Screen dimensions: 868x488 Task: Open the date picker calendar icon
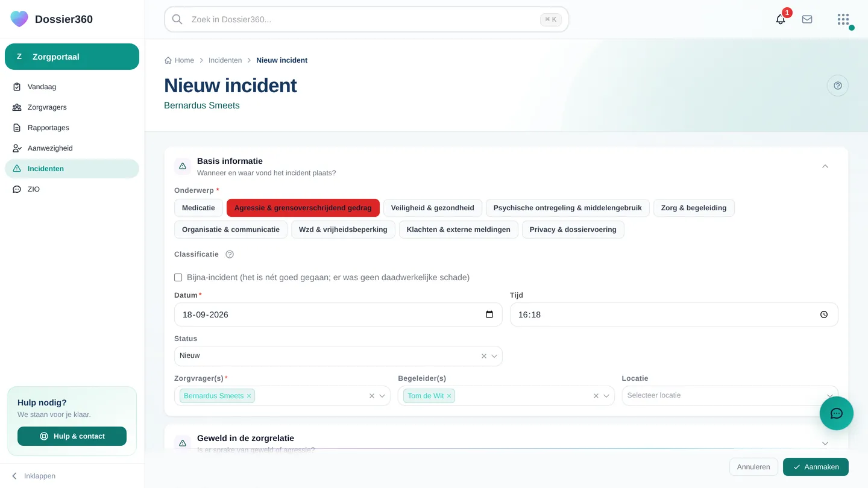coord(489,314)
